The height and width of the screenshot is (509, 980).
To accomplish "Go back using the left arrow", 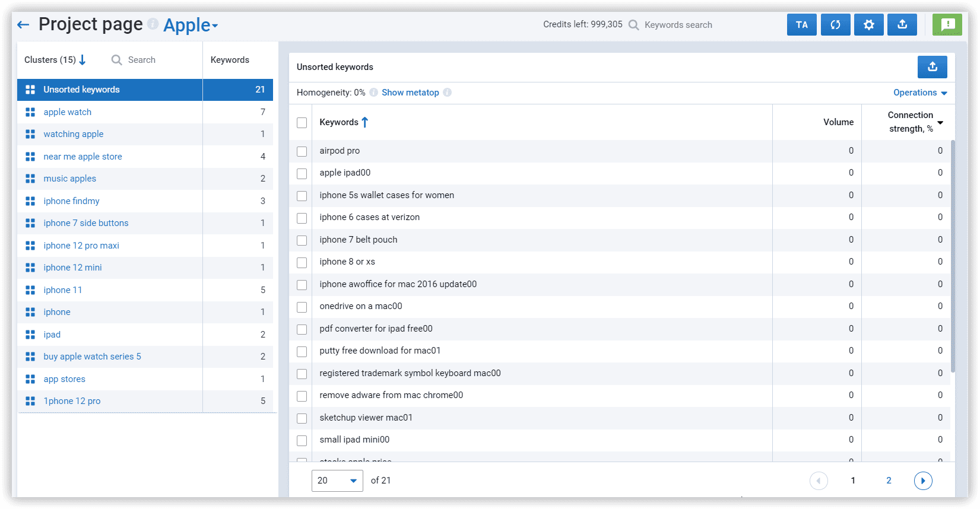I will [x=23, y=25].
